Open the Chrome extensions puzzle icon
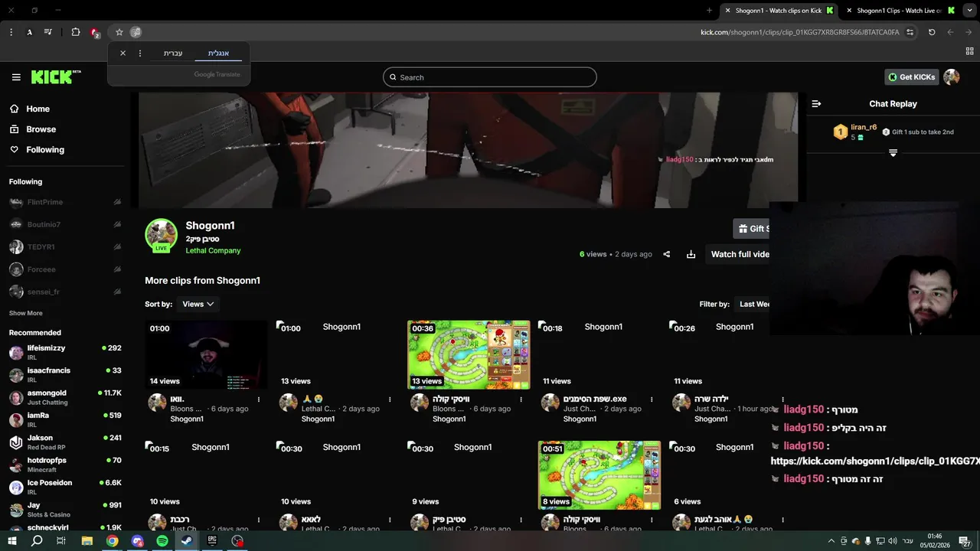Screen dimensions: 980x551 tap(75, 32)
